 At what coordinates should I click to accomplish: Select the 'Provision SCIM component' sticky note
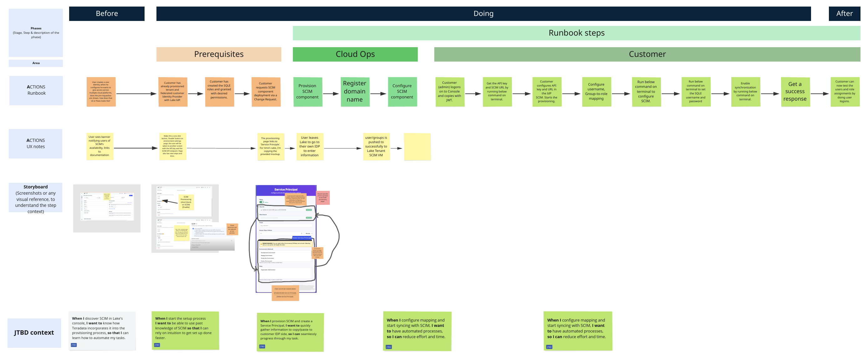click(x=308, y=92)
